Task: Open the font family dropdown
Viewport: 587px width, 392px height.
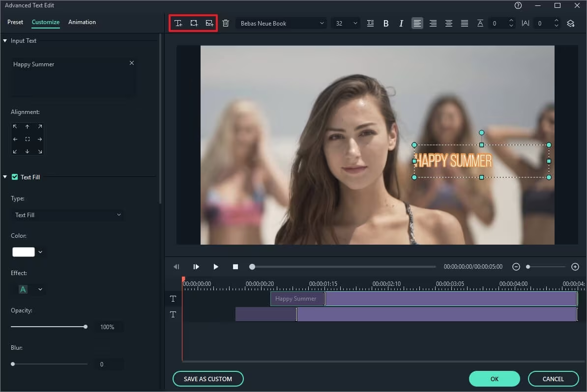Action: point(322,23)
